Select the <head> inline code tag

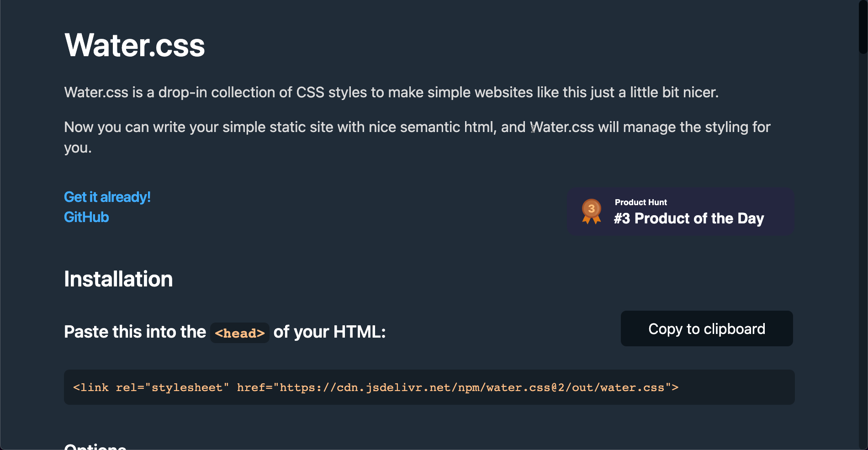[x=240, y=333]
